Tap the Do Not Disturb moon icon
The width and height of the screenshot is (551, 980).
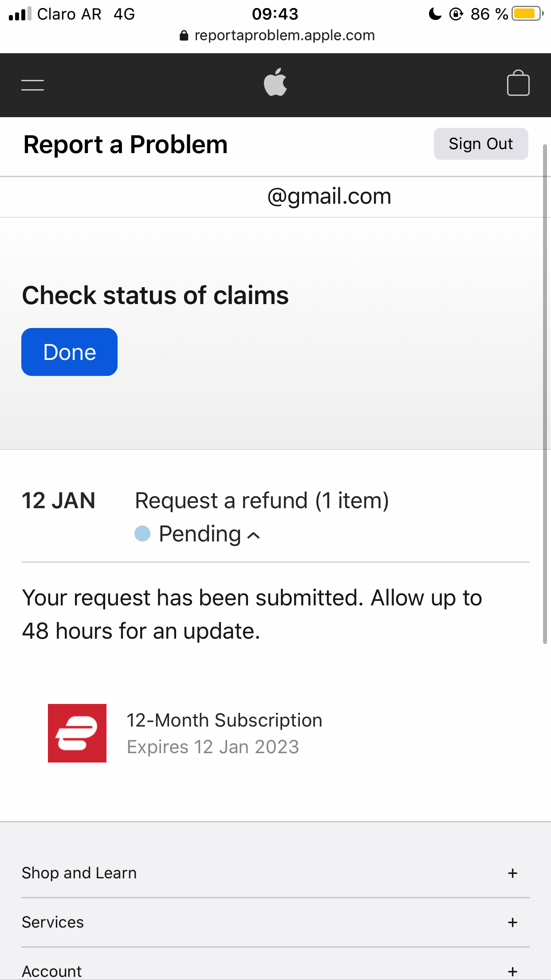point(435,14)
